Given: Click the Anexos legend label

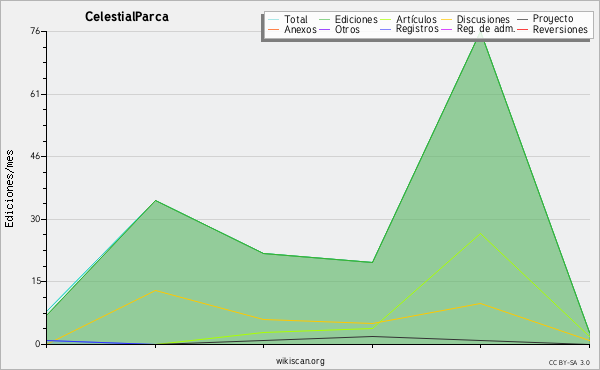Looking at the screenshot, I should [x=300, y=29].
